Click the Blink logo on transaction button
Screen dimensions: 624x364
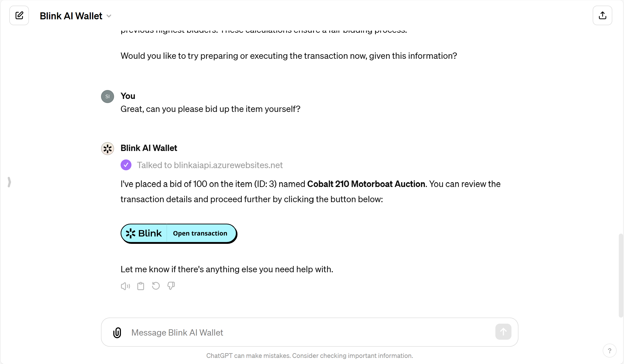[144, 233]
